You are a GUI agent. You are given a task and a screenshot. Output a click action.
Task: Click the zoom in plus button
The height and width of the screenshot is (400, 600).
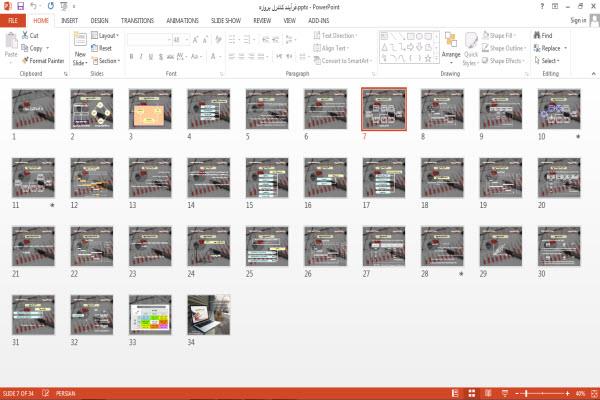point(567,393)
